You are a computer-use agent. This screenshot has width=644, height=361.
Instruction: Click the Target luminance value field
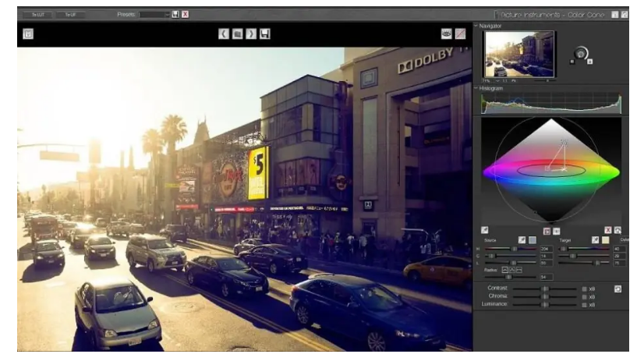[619, 263]
